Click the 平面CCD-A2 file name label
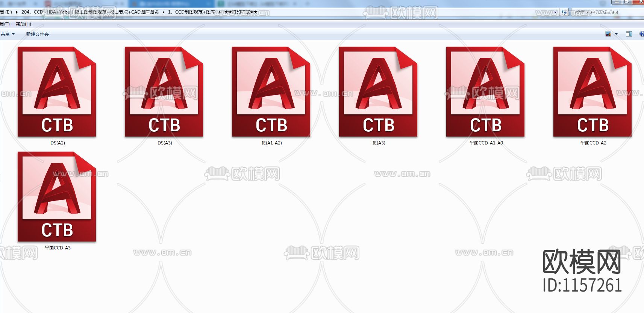This screenshot has width=644, height=313. click(x=593, y=143)
